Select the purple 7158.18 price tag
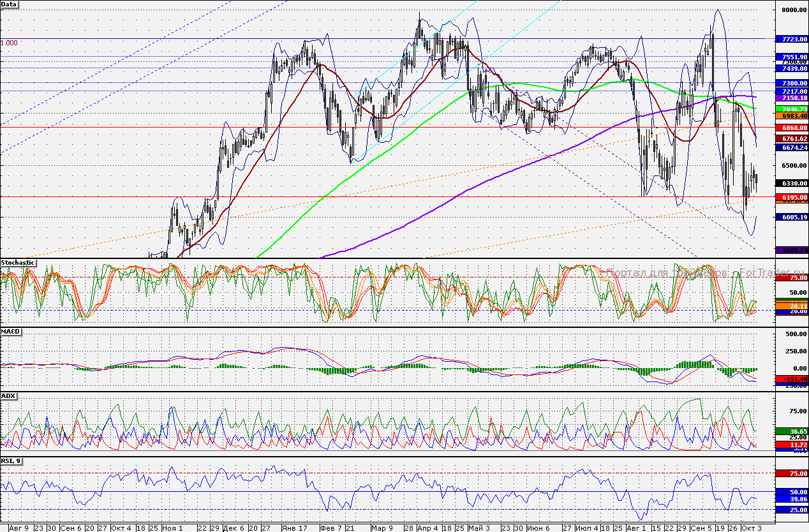 [791, 99]
